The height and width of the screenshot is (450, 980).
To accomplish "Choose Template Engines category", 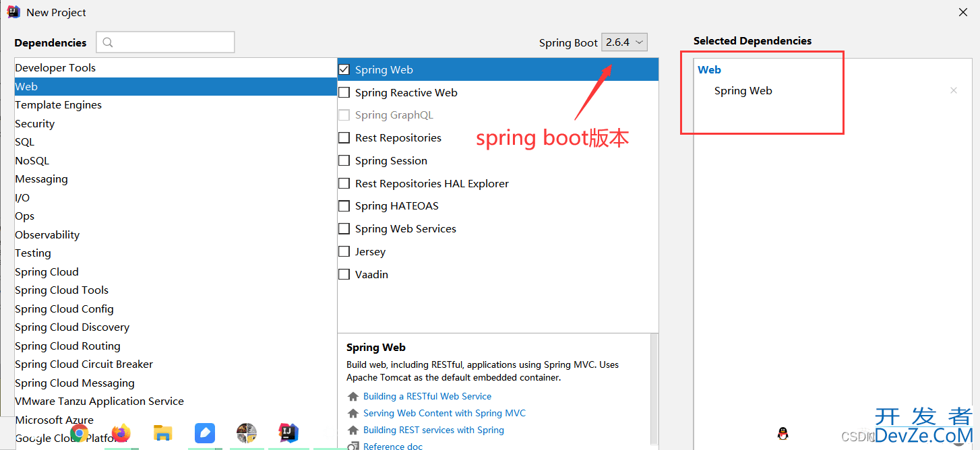I will 175,104.
